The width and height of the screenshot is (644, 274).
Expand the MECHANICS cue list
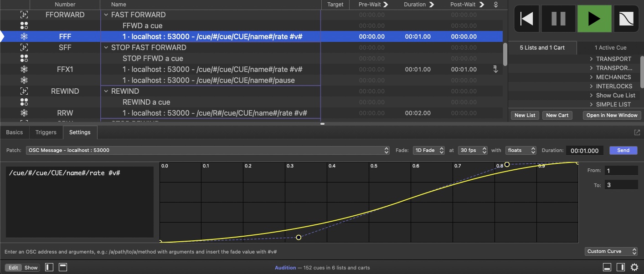coord(591,77)
